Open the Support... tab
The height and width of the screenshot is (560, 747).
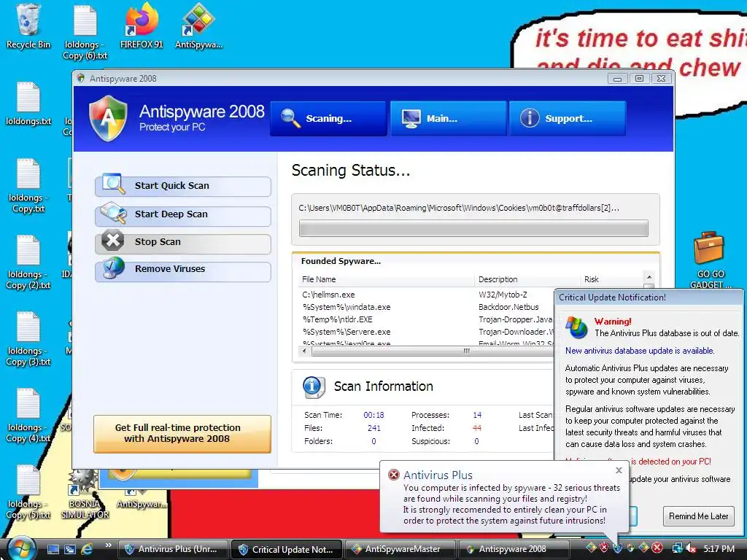click(568, 119)
